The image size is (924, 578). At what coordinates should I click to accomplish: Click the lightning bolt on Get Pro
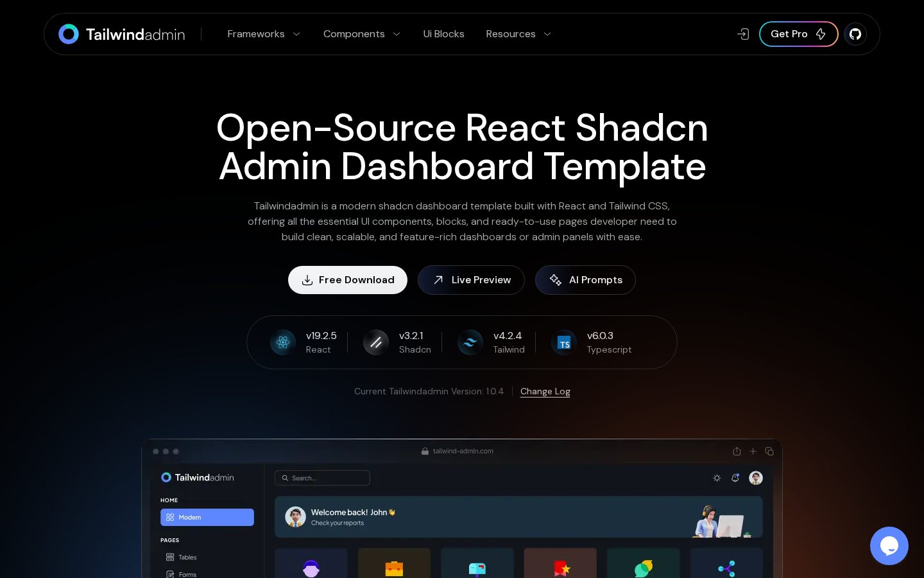click(x=821, y=34)
